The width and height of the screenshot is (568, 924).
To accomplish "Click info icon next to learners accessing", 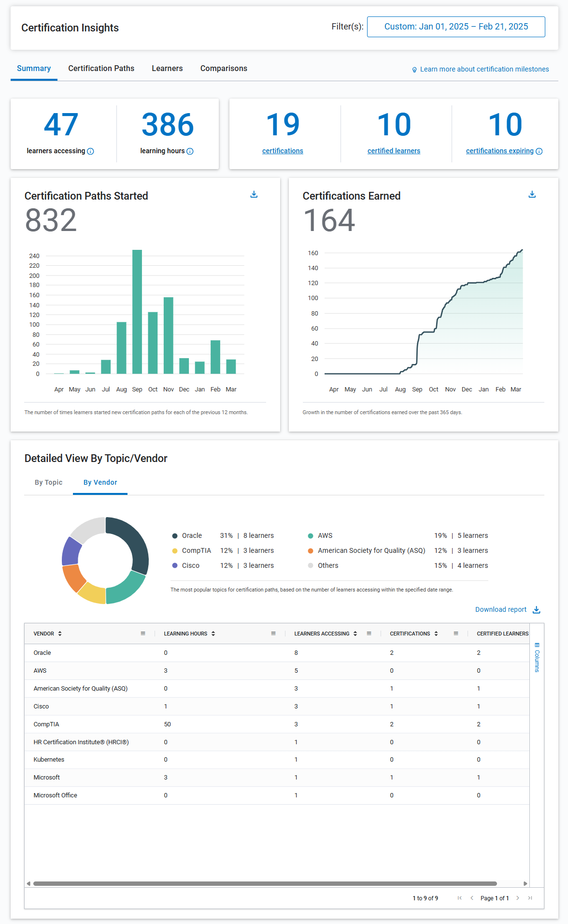I will tap(90, 151).
